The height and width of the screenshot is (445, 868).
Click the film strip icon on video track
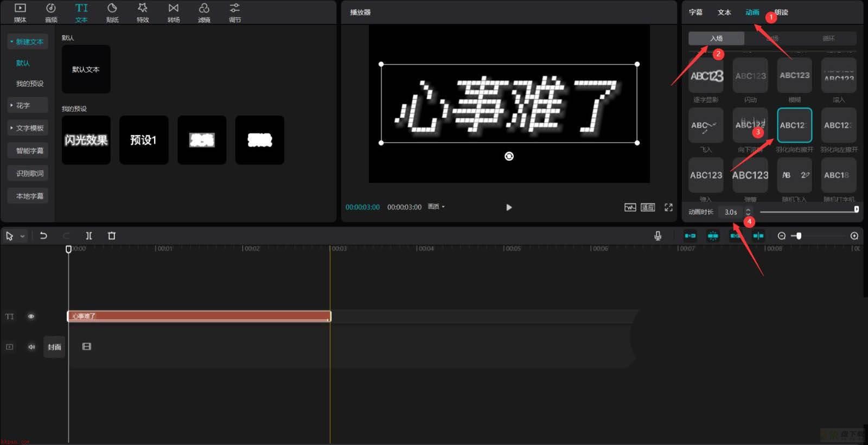pos(87,346)
